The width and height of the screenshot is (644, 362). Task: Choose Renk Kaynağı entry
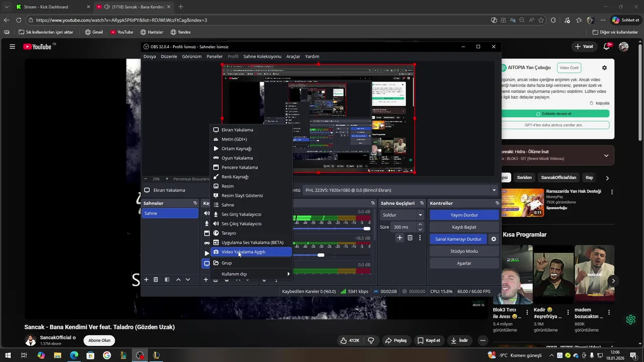(251, 176)
